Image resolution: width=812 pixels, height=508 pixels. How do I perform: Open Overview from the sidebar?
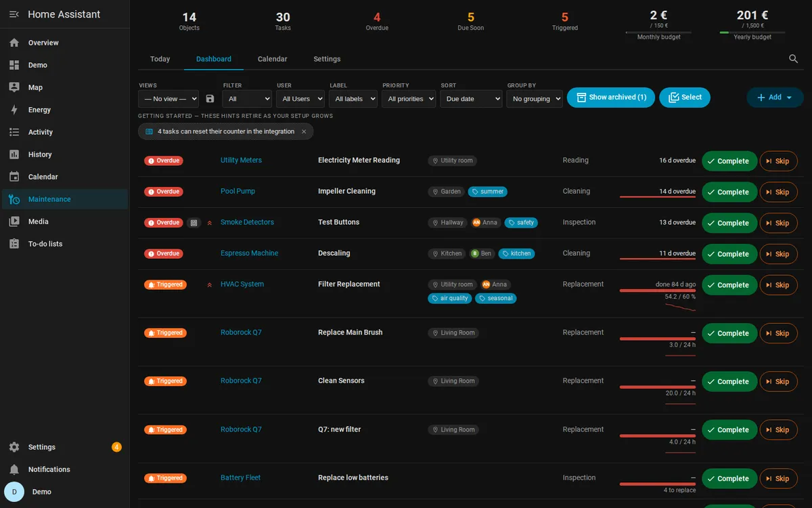65,43
